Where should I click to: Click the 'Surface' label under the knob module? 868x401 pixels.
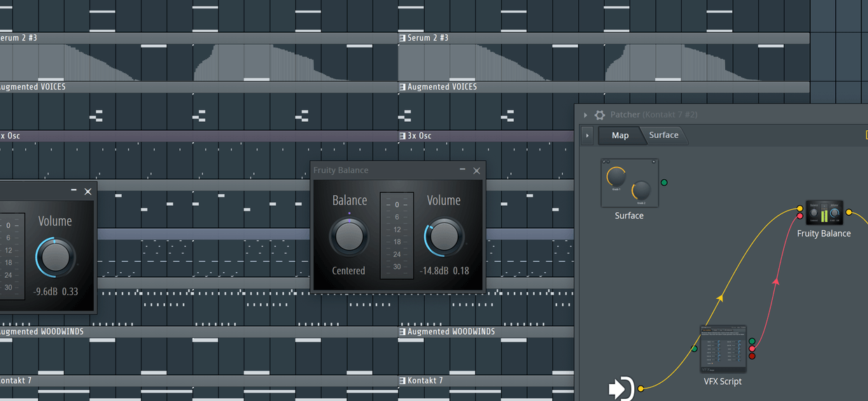[629, 216]
